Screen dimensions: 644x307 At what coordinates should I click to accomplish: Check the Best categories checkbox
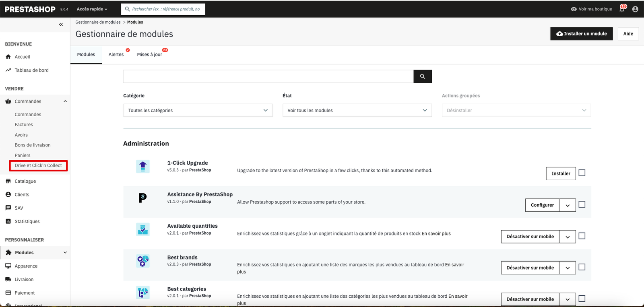[582, 299]
